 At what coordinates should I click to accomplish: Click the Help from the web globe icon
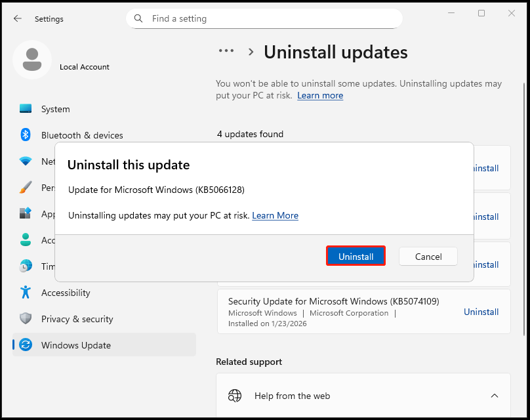(x=234, y=396)
